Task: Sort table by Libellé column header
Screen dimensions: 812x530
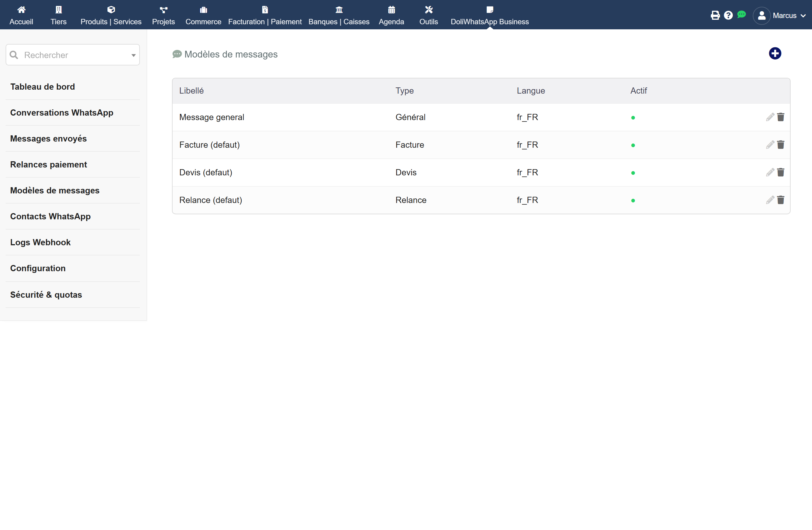Action: click(x=191, y=91)
